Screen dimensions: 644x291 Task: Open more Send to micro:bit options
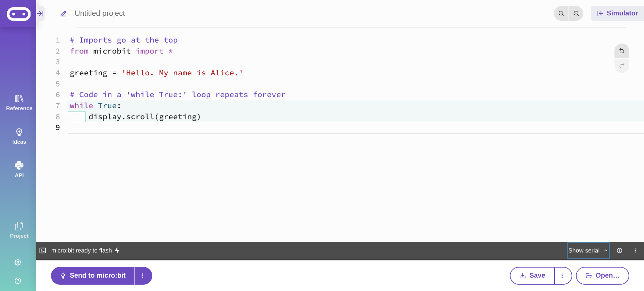tap(143, 276)
